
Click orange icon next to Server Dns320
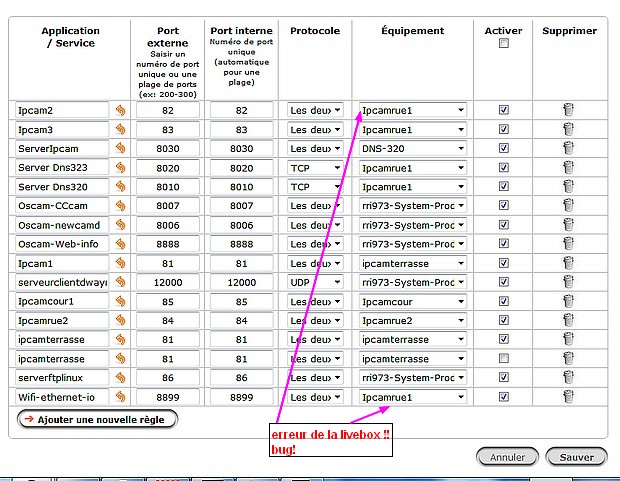[x=121, y=187]
